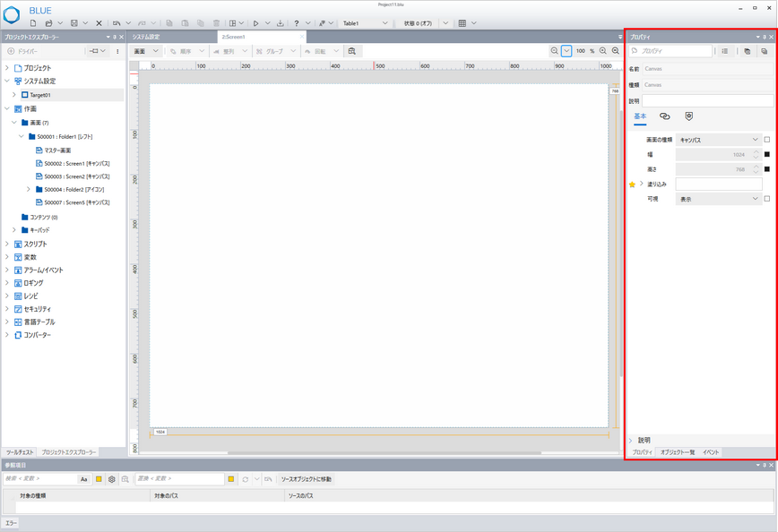Click the Save icon in the top toolbar
Screen dimensions: 778x532
tap(73, 23)
